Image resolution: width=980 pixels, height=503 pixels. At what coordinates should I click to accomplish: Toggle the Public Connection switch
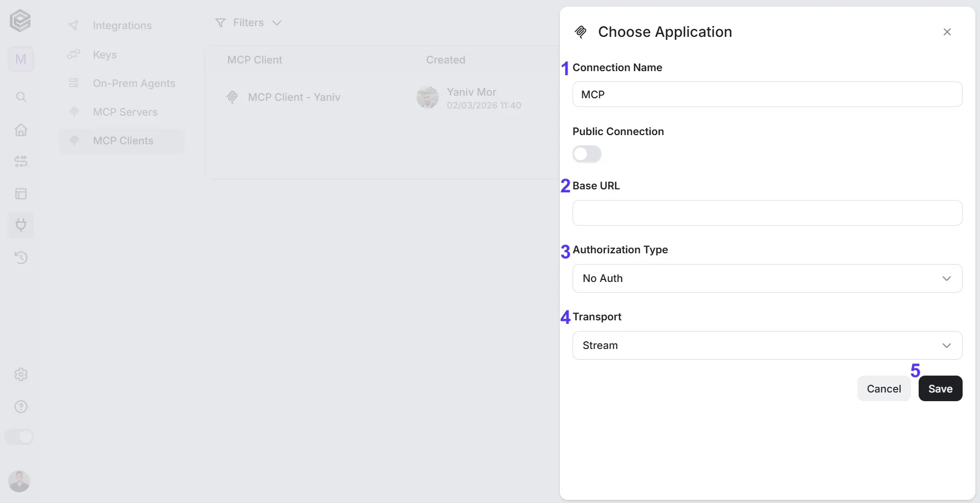(x=587, y=154)
